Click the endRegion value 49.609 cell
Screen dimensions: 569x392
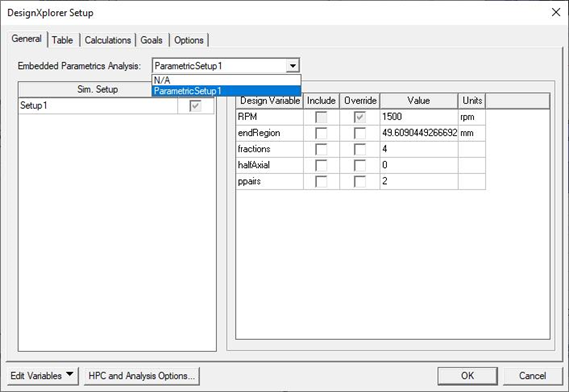(x=419, y=133)
